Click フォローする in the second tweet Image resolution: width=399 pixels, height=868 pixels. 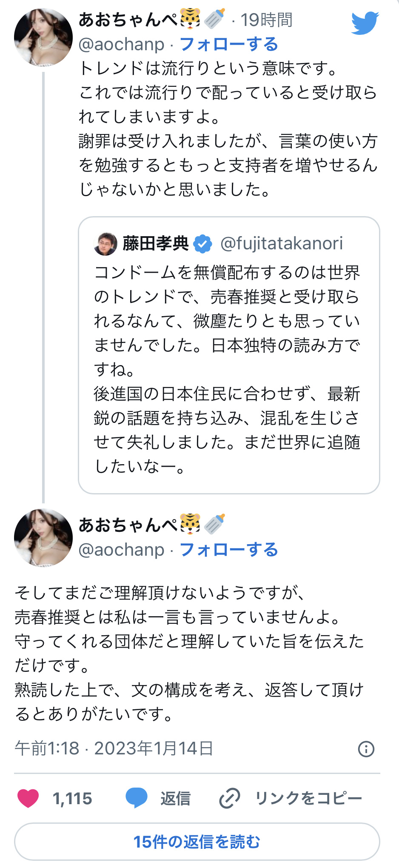tap(229, 550)
